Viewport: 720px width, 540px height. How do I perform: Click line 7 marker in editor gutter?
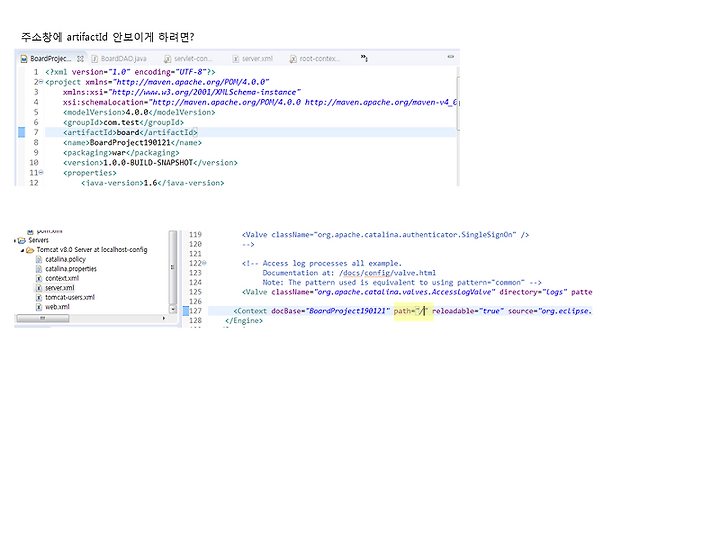(22, 132)
